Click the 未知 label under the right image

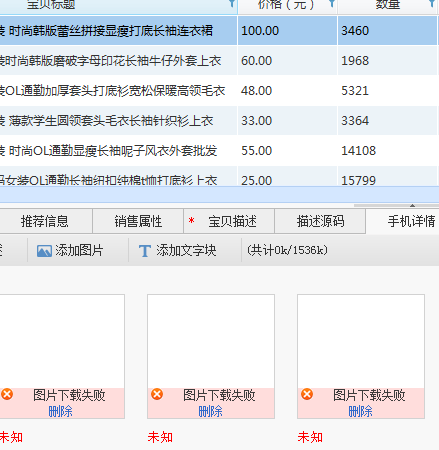tap(310, 437)
